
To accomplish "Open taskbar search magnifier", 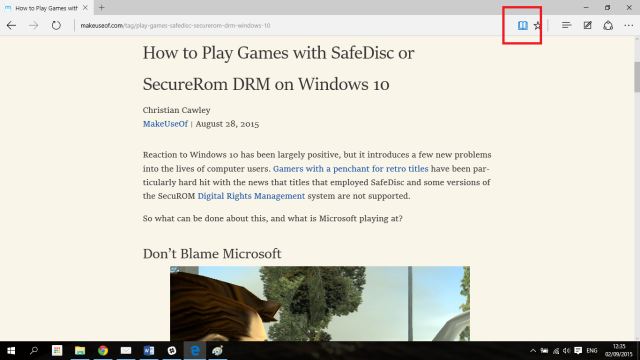I will 34,351.
